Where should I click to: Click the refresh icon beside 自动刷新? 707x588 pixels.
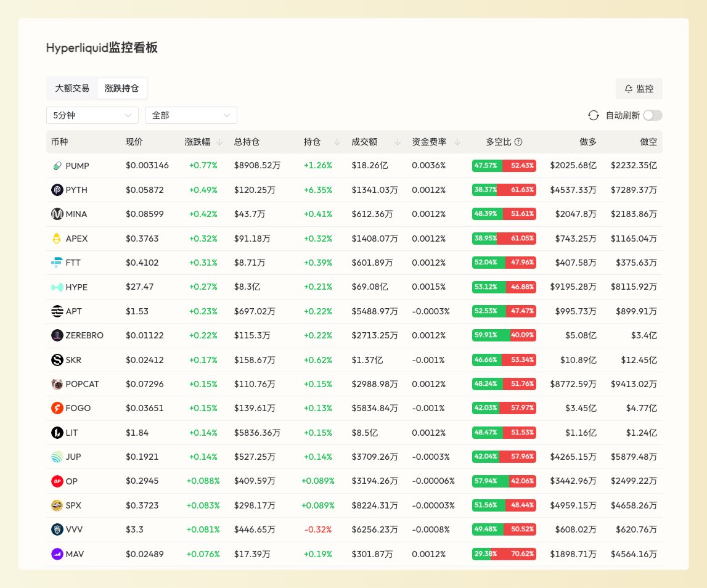click(x=593, y=115)
